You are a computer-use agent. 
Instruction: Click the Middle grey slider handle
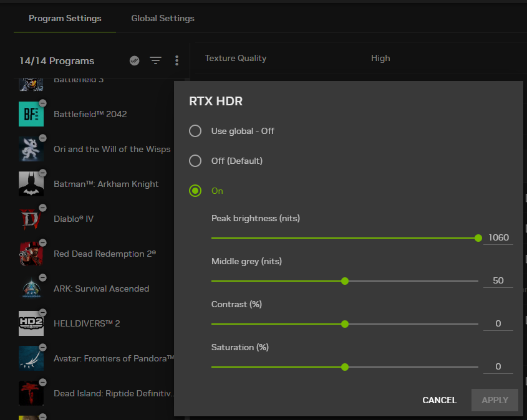coord(345,281)
